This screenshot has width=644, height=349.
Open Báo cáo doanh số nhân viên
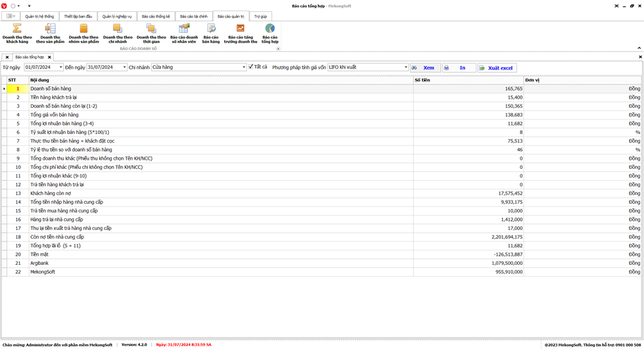point(184,34)
